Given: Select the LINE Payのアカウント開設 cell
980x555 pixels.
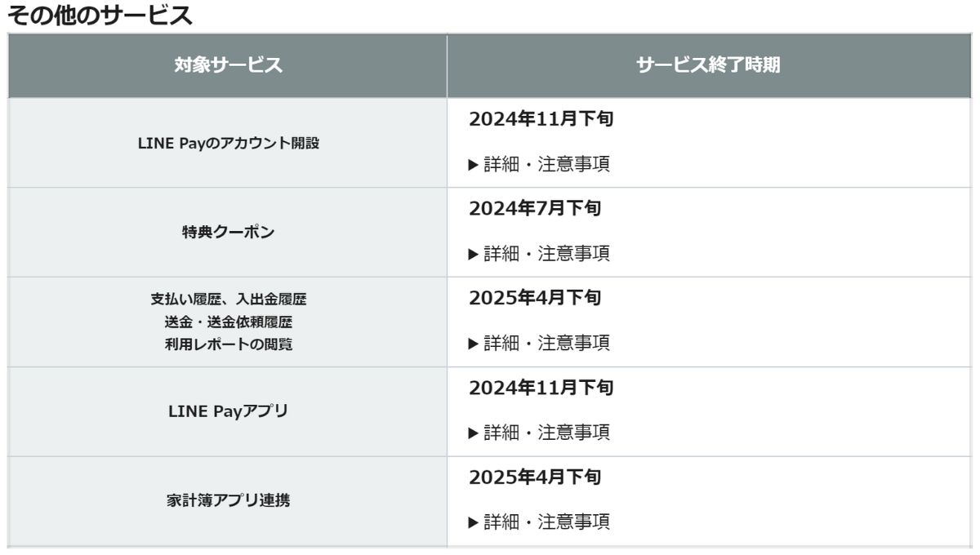Looking at the screenshot, I should pyautogui.click(x=228, y=143).
